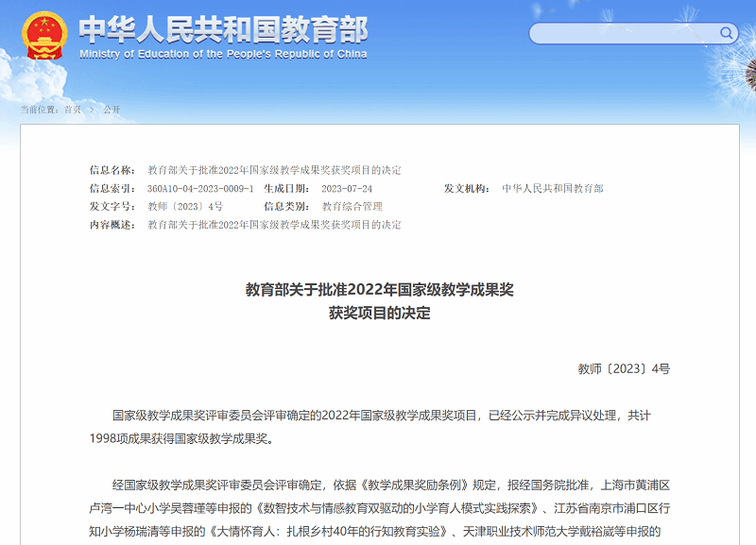Viewport: 756px width, 545px height.
Task: Click the 信息名称 field label
Action: (x=112, y=170)
